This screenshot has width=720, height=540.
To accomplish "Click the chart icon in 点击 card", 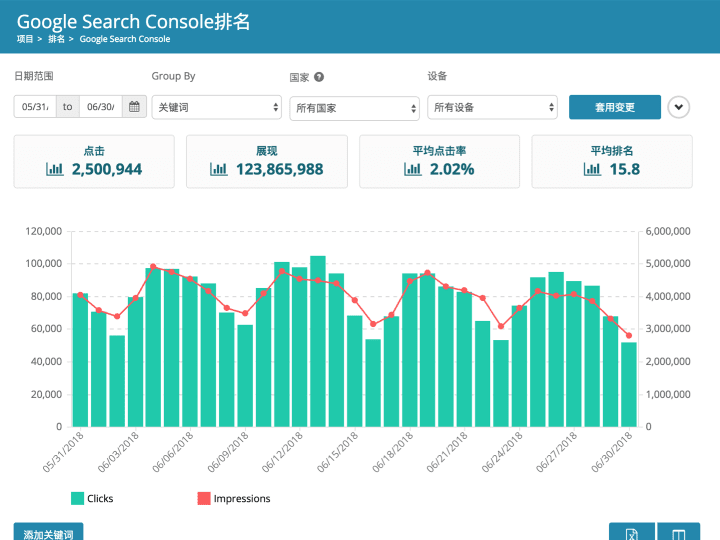I will (x=55, y=169).
